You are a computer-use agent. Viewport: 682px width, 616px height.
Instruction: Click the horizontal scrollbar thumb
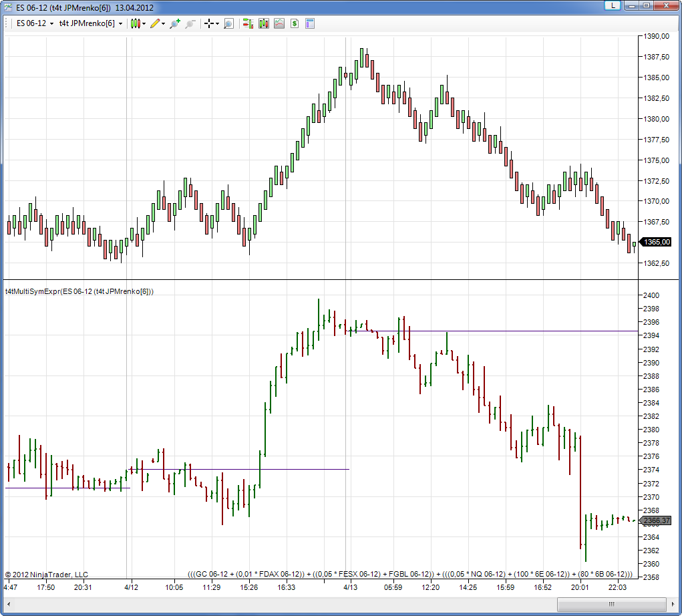[612, 604]
